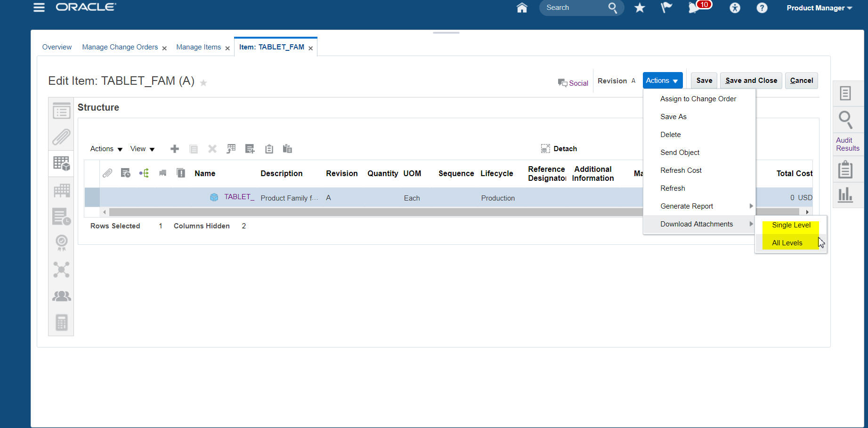This screenshot has height=428, width=868.
Task: Close the Manage Change Orders tab
Action: click(164, 48)
